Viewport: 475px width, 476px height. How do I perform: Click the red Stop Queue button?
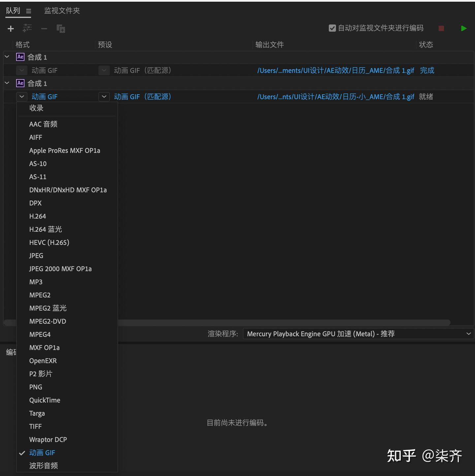tap(441, 28)
